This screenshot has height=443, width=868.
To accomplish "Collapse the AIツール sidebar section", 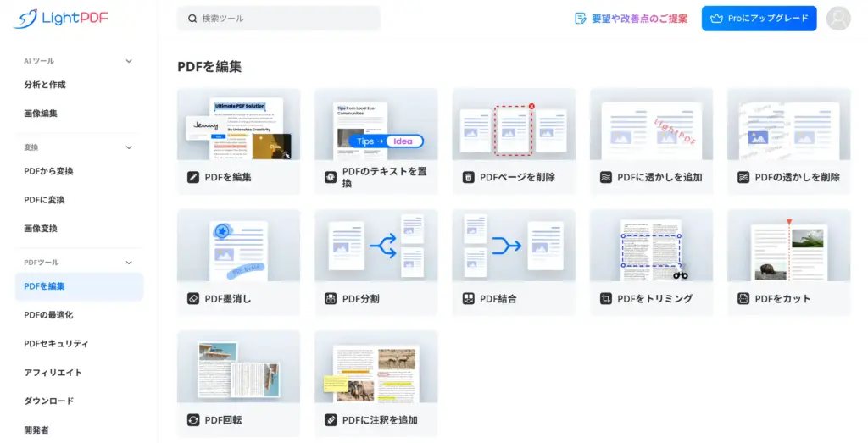I will point(129,61).
